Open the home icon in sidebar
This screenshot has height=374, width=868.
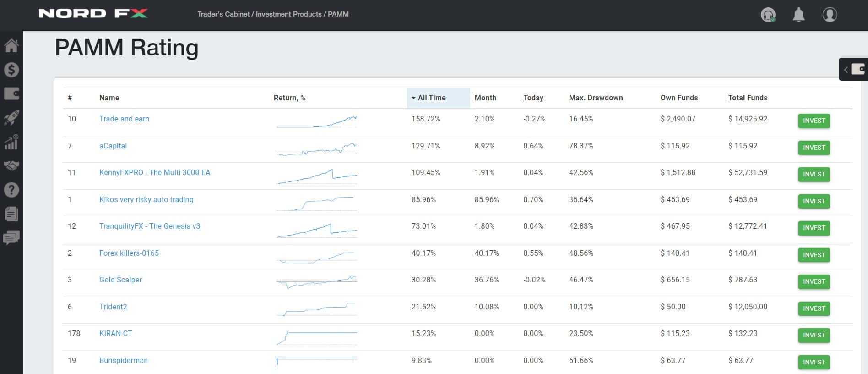pos(11,45)
